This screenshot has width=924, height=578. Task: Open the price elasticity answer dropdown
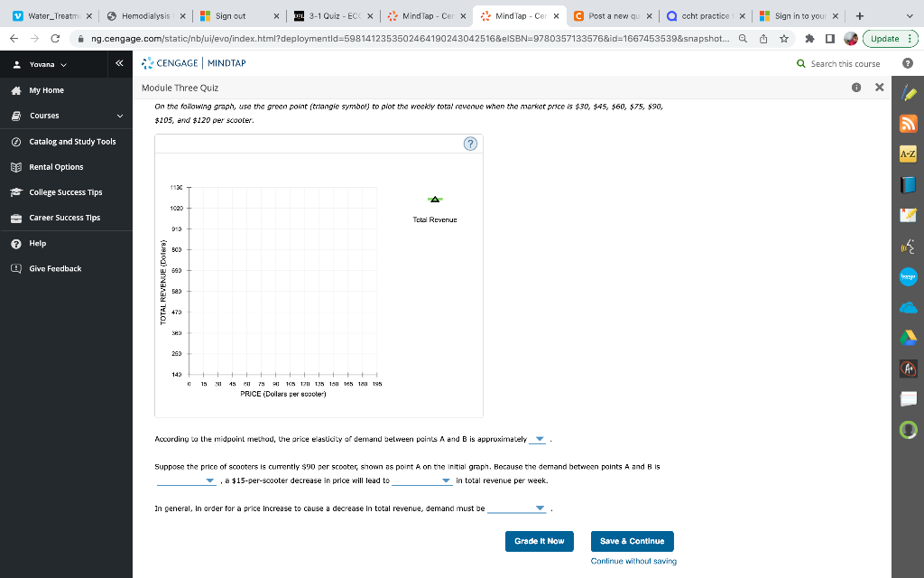(538, 440)
